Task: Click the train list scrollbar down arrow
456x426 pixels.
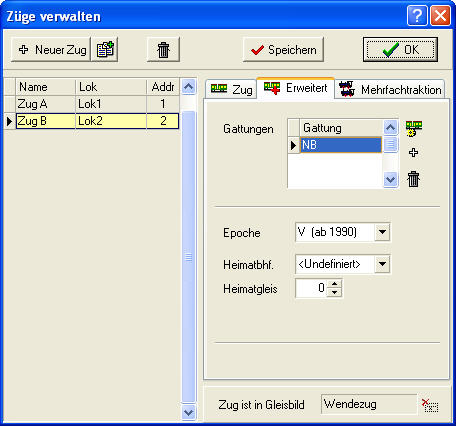Action: coord(189,413)
